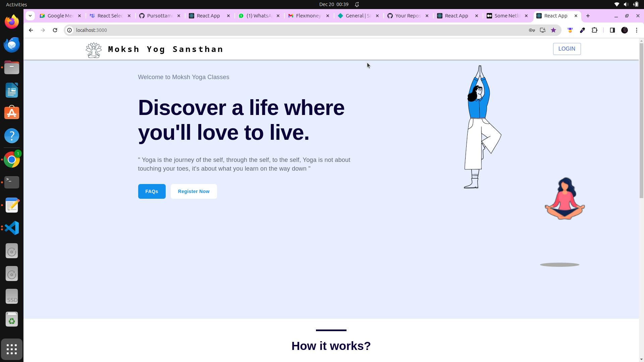Install app icon in address bar
644x362 pixels.
coord(542,30)
